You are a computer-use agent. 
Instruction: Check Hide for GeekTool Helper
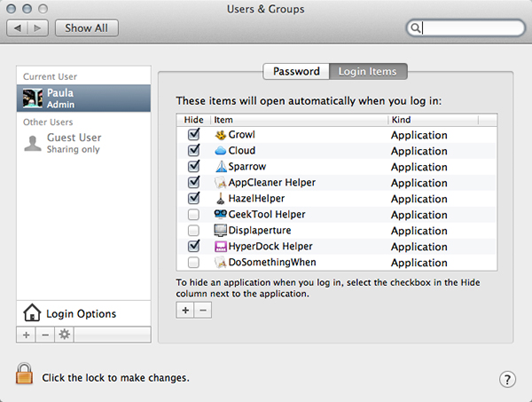(x=193, y=215)
